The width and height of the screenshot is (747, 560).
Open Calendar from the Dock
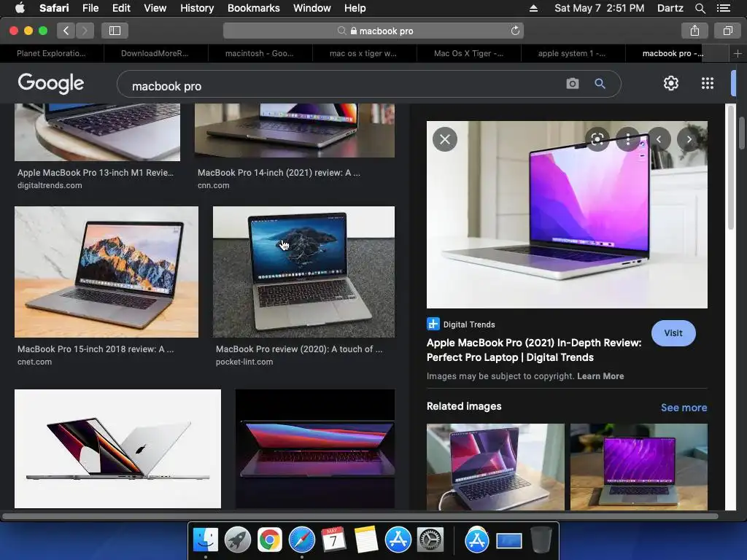(x=333, y=540)
